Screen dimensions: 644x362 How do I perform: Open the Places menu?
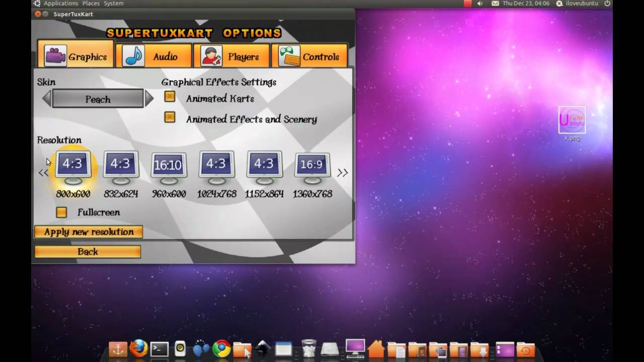coord(91,4)
